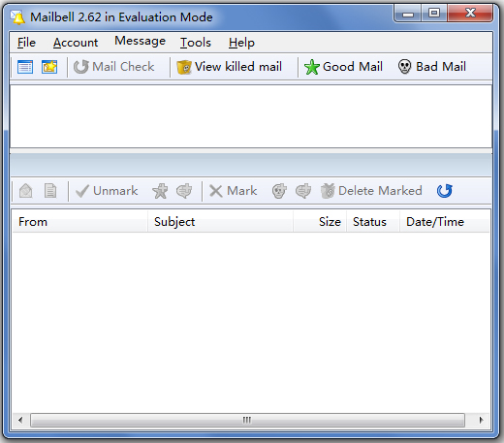Viewport: 504px width, 443px height.
Task: Click the blue list view icon in toolbar
Action: click(x=25, y=67)
